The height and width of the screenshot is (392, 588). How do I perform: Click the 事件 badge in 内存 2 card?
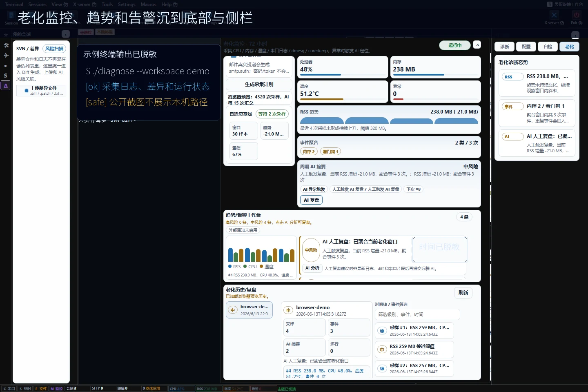[512, 107]
